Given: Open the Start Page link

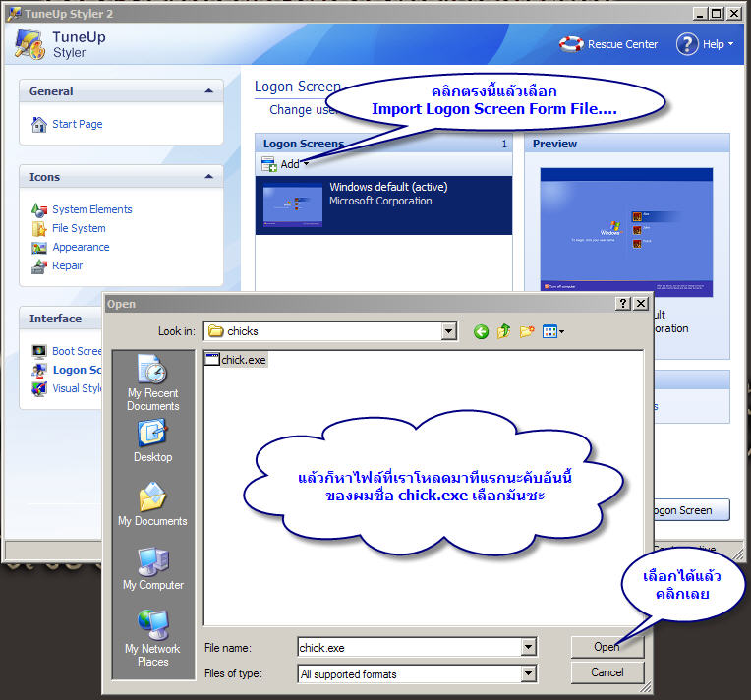Looking at the screenshot, I should click(77, 124).
